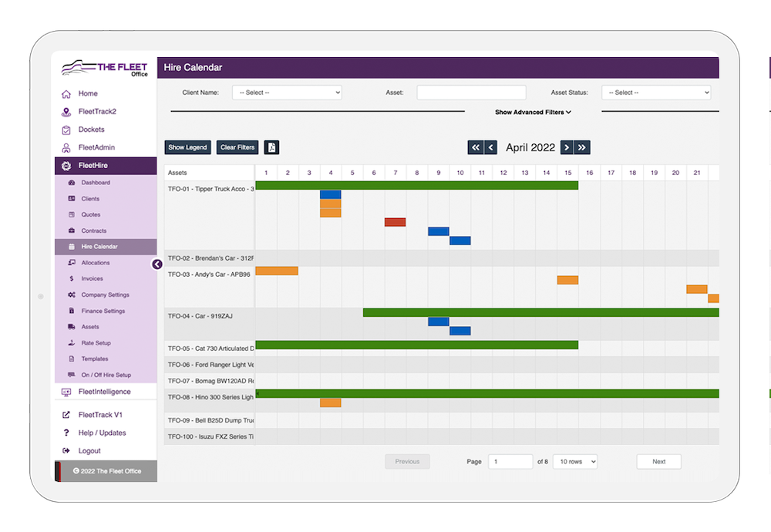
Task: Click the Rate Setup icon
Action: tap(71, 342)
